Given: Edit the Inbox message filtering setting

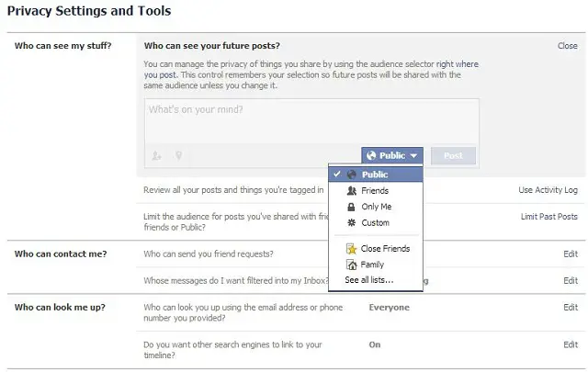Looking at the screenshot, I should coord(571,280).
